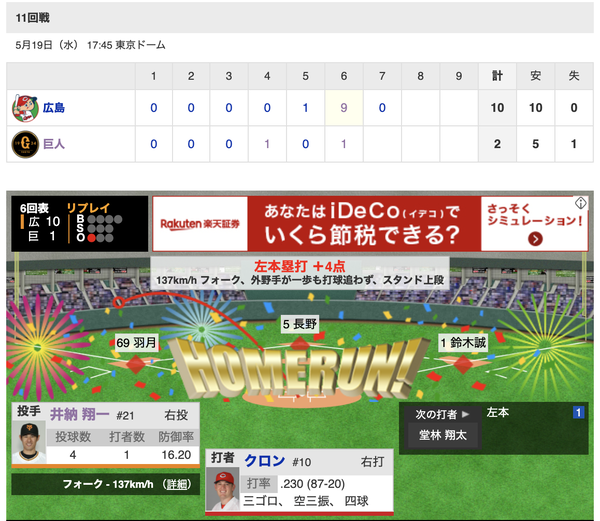Click the 三ゴロ、空三振、四球 at-bat history text
Screen dimensions: 600x521
point(306,501)
